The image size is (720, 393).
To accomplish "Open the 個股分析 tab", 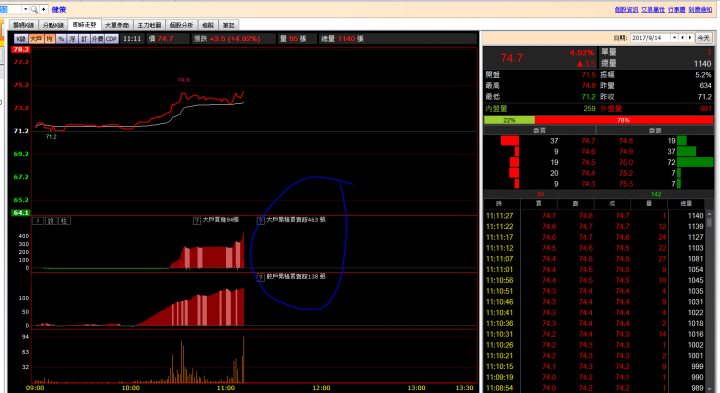I will tap(181, 25).
